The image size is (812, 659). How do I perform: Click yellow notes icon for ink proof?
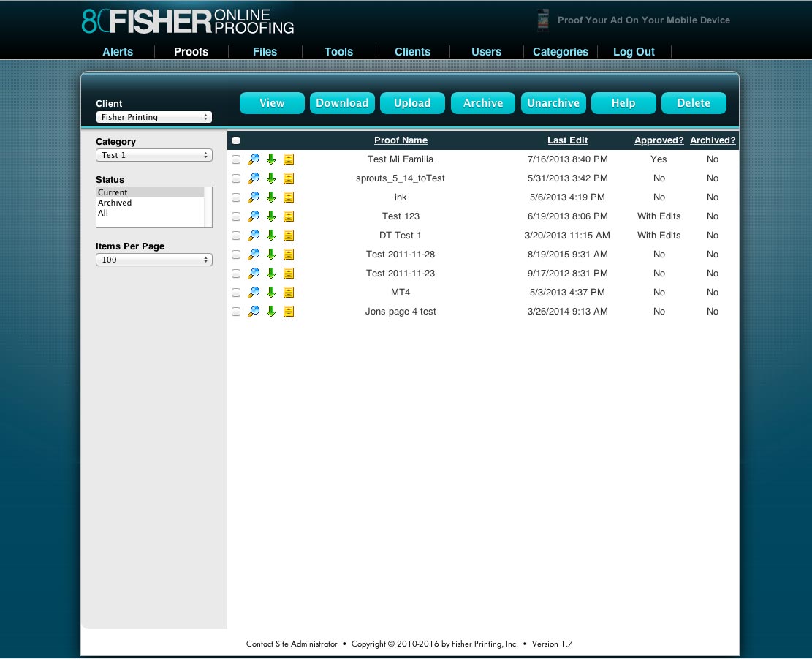(289, 197)
